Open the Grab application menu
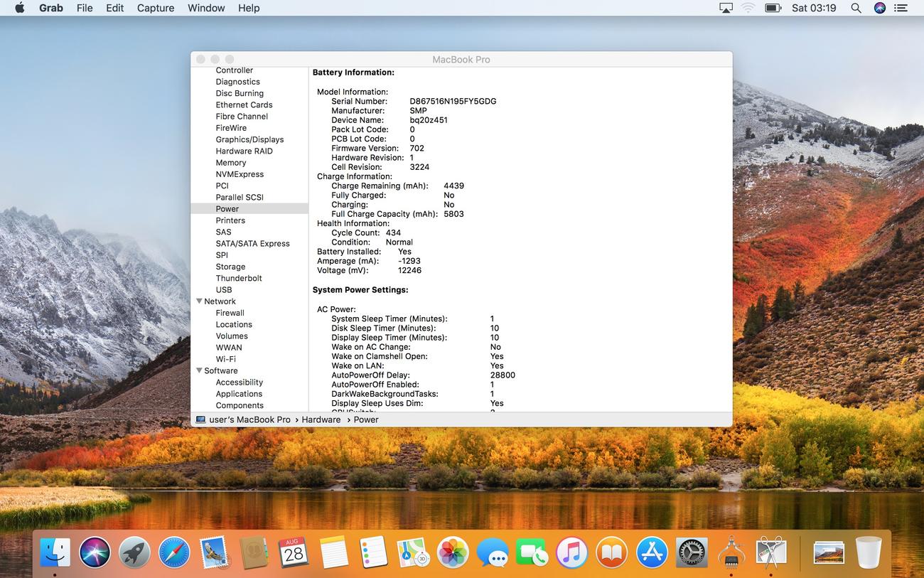This screenshot has height=578, width=924. point(50,8)
